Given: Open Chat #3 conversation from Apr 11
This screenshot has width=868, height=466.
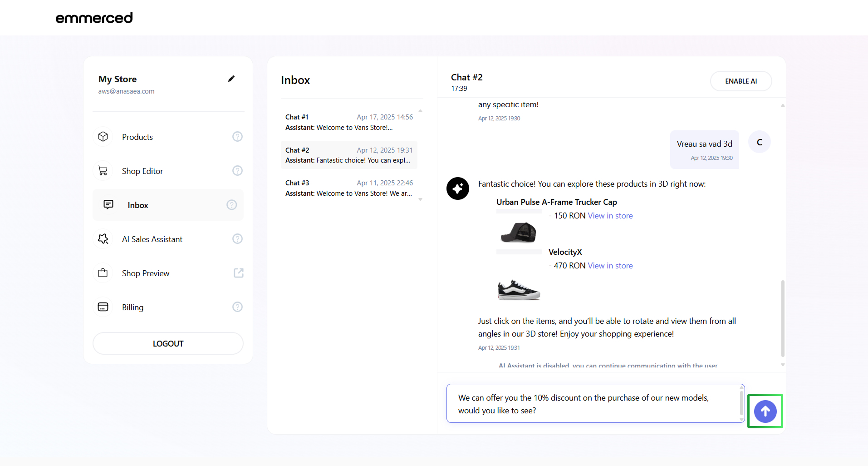Looking at the screenshot, I should (x=348, y=188).
